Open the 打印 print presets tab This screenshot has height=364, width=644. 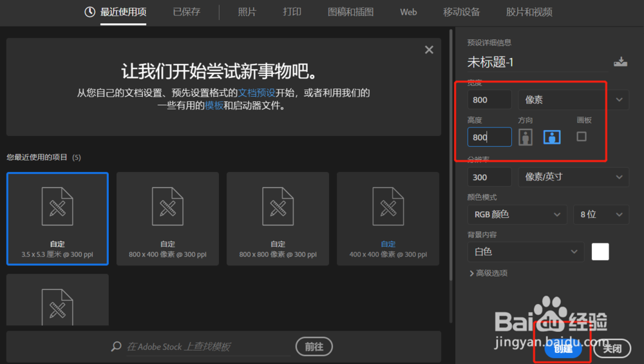click(x=292, y=12)
